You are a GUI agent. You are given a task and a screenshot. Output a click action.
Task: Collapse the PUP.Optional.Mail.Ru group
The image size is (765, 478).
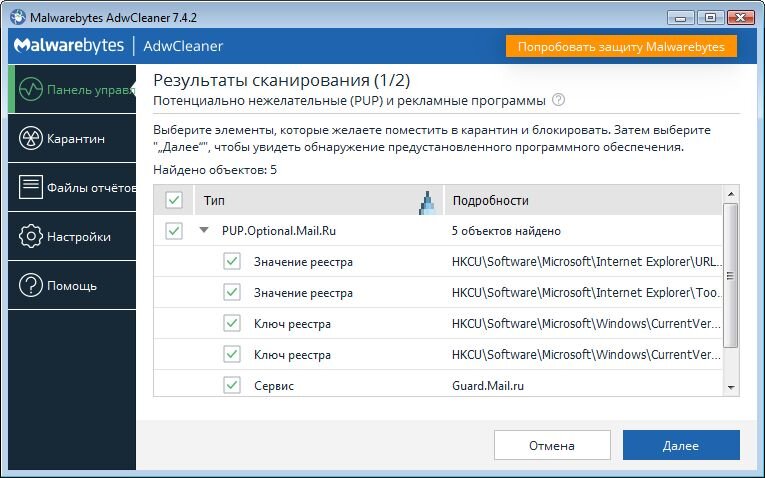(x=204, y=230)
